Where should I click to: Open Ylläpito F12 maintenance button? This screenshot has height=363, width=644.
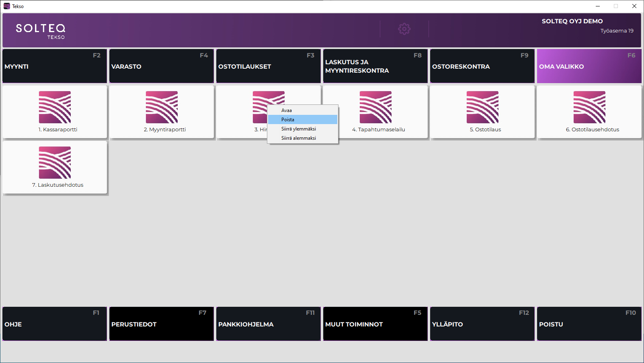pyautogui.click(x=482, y=324)
